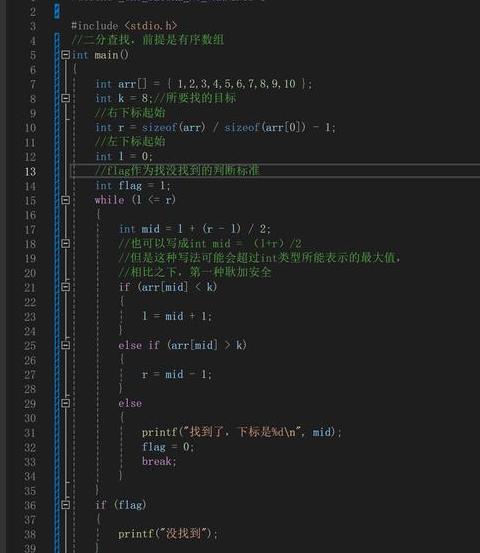Screen dimensions: 480x553
Task: Click the comment about int最大值 on line 19
Action: [x=260, y=258]
